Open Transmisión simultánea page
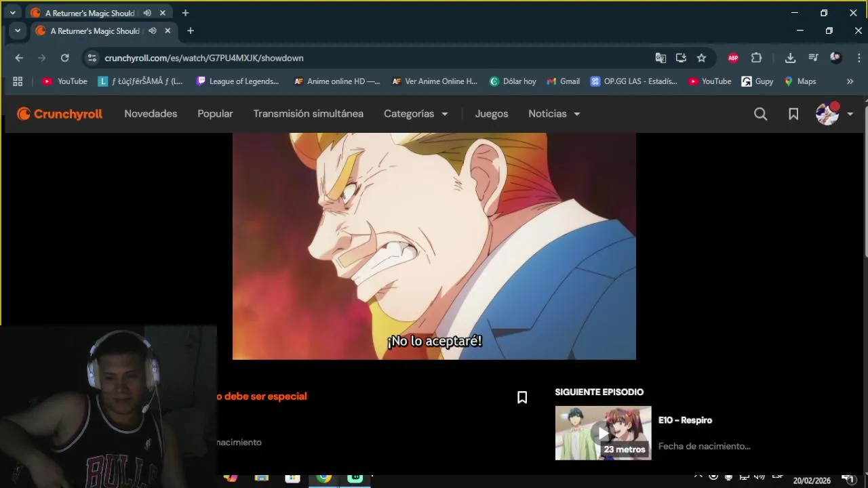Image resolution: width=868 pixels, height=488 pixels. [x=309, y=114]
